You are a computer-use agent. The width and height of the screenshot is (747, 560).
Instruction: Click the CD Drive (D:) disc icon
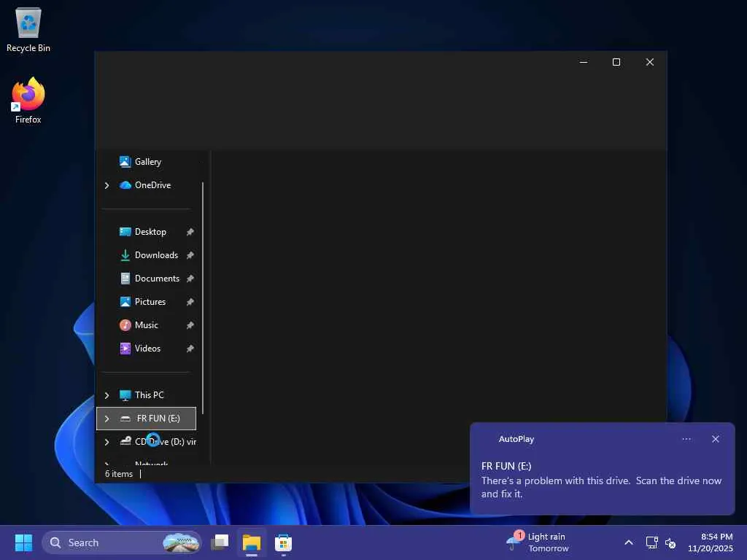[125, 441]
